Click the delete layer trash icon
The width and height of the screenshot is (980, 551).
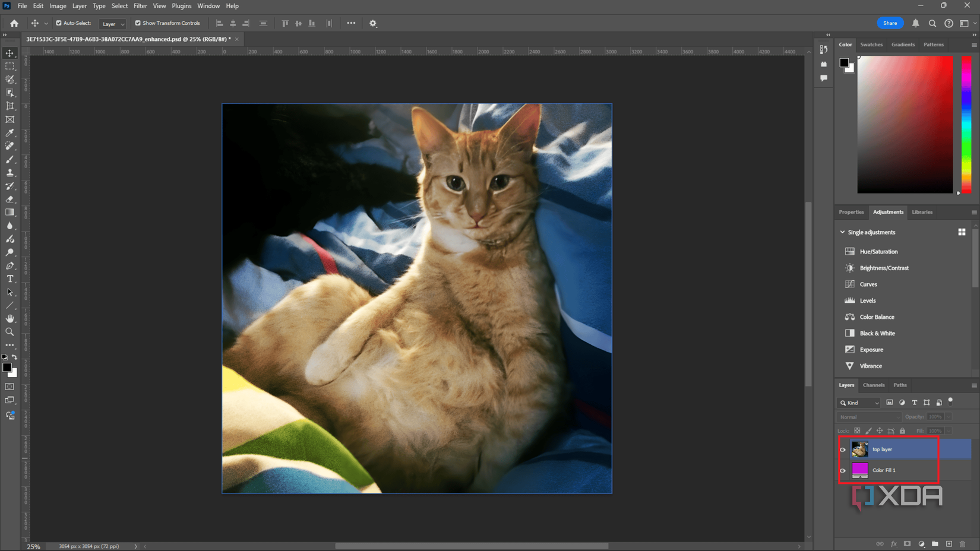tap(962, 544)
